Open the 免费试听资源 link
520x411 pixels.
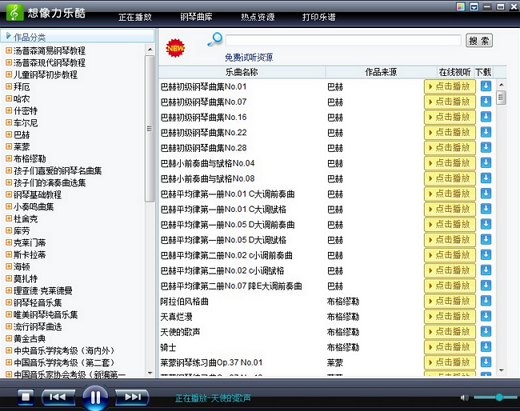249,57
